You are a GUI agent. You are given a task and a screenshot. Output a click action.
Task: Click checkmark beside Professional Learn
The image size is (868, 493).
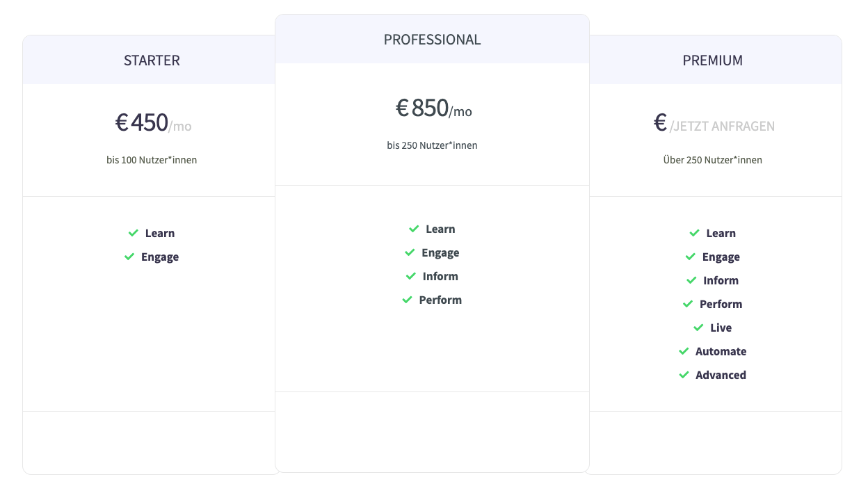pyautogui.click(x=413, y=229)
